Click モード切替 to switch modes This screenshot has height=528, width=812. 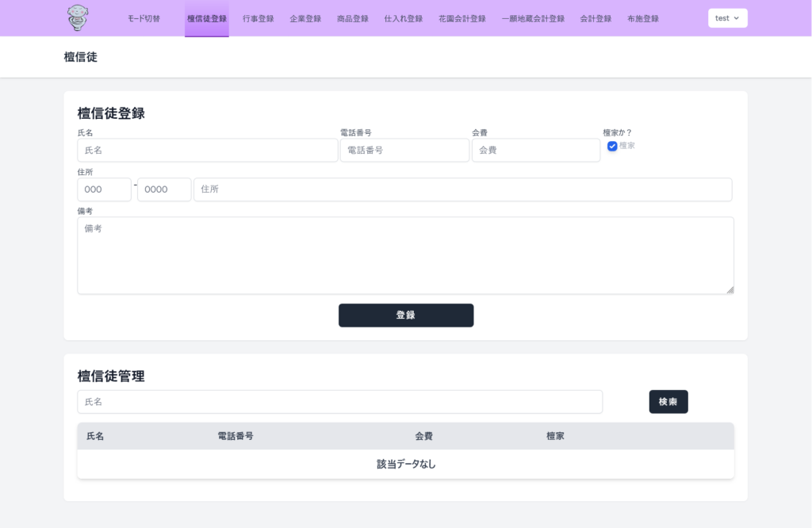coord(143,17)
